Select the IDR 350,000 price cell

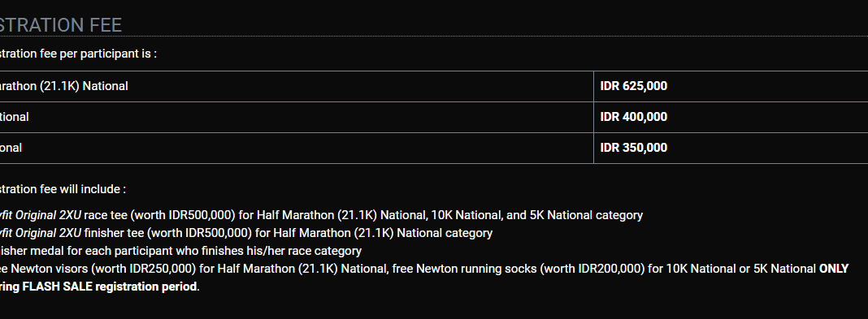(x=731, y=149)
